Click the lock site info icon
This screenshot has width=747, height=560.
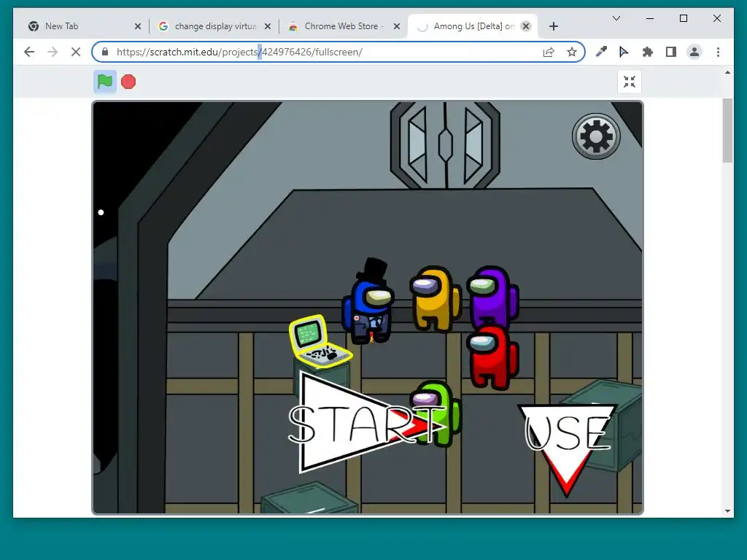click(105, 52)
